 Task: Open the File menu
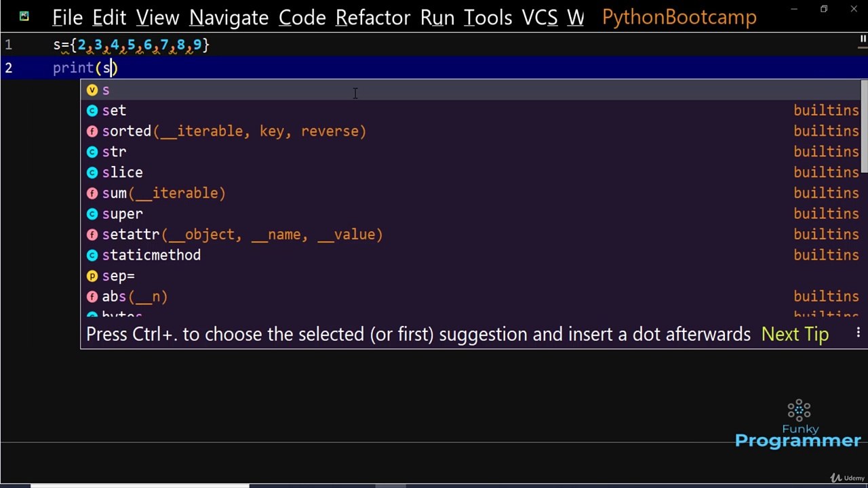click(67, 18)
